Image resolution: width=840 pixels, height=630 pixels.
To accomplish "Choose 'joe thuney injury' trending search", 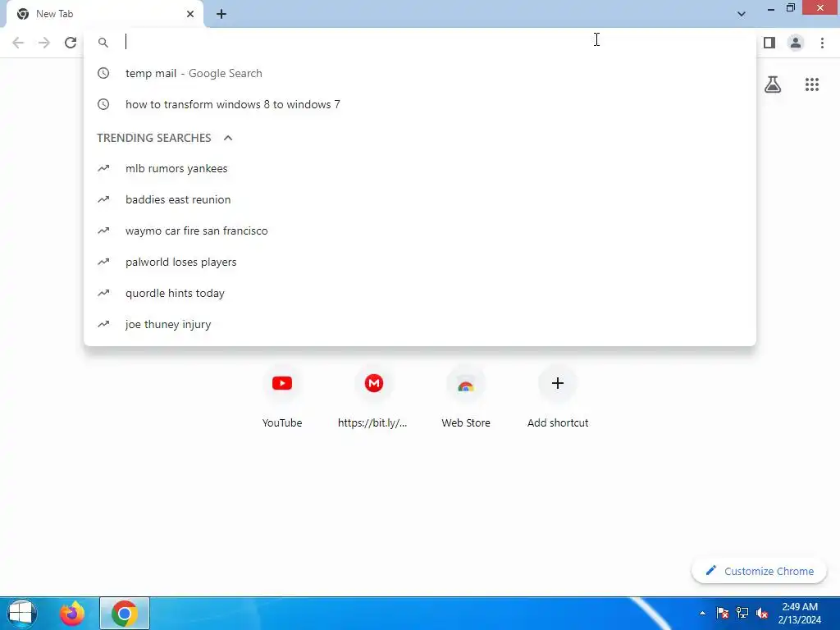I will 420,324.
